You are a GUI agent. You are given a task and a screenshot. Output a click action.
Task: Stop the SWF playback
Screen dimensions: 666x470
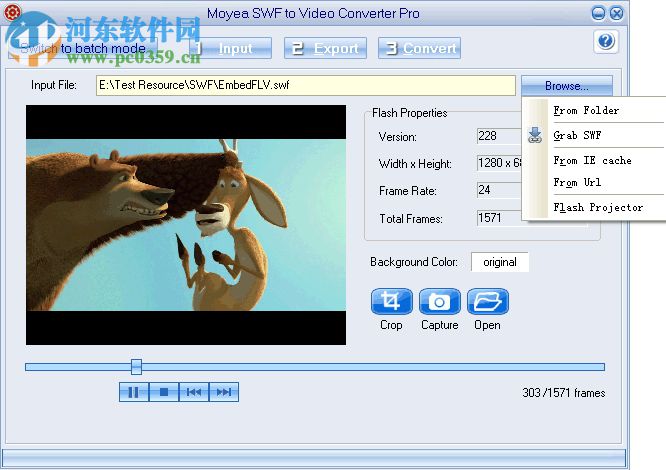[x=164, y=392]
